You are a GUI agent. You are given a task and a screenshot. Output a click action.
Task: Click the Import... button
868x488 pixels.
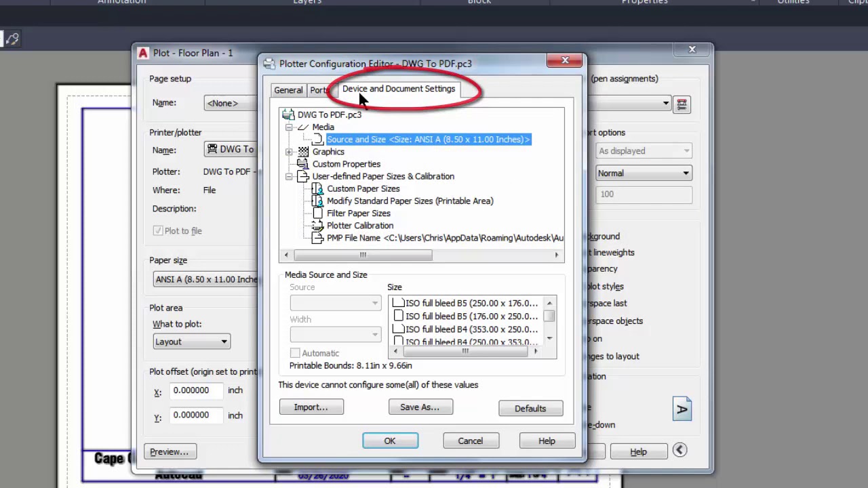311,407
